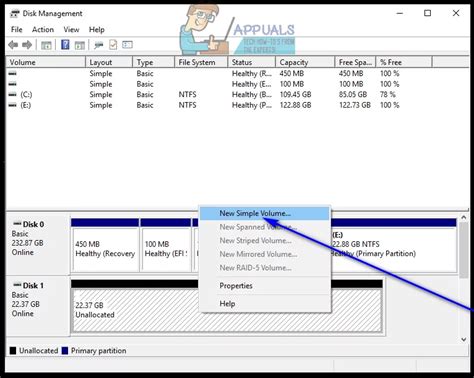474x378 pixels.
Task: Sort by the Type column header
Action: click(x=154, y=62)
